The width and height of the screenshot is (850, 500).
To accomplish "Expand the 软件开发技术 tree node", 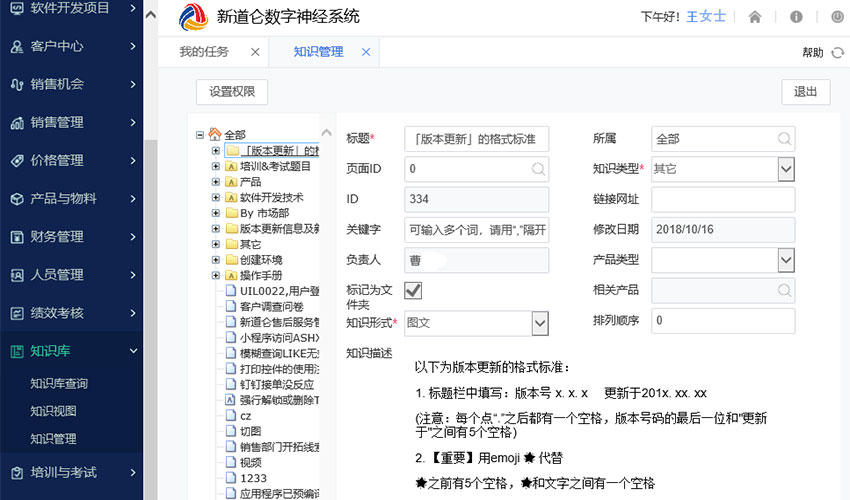I will coord(216,197).
